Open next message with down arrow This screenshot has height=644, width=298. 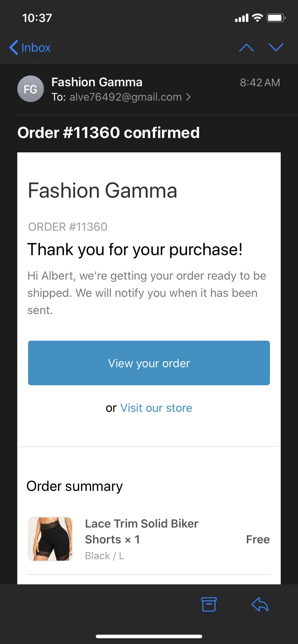coord(276,47)
